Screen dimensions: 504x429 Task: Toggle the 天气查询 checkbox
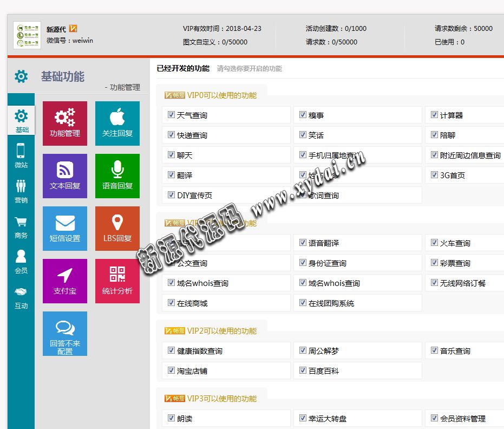171,114
